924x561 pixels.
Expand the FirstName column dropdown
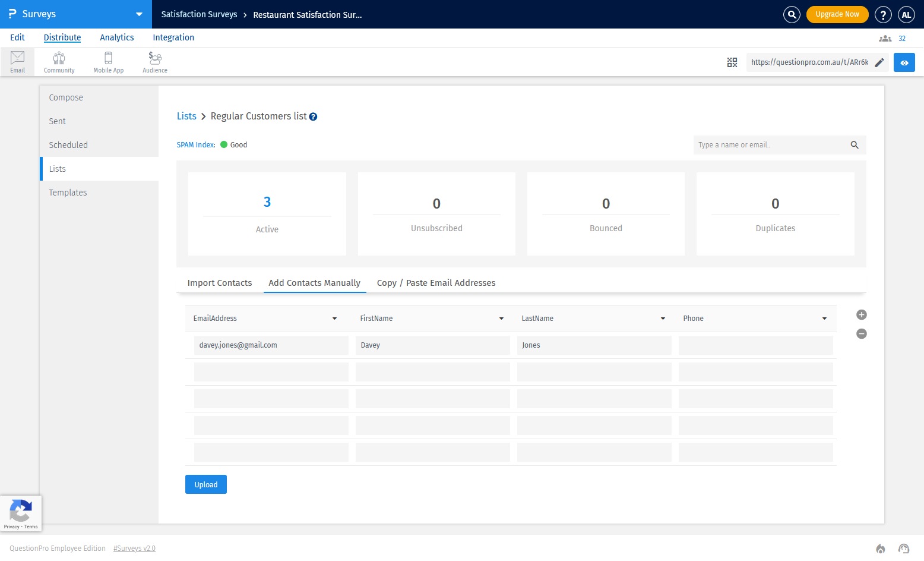[x=501, y=319]
